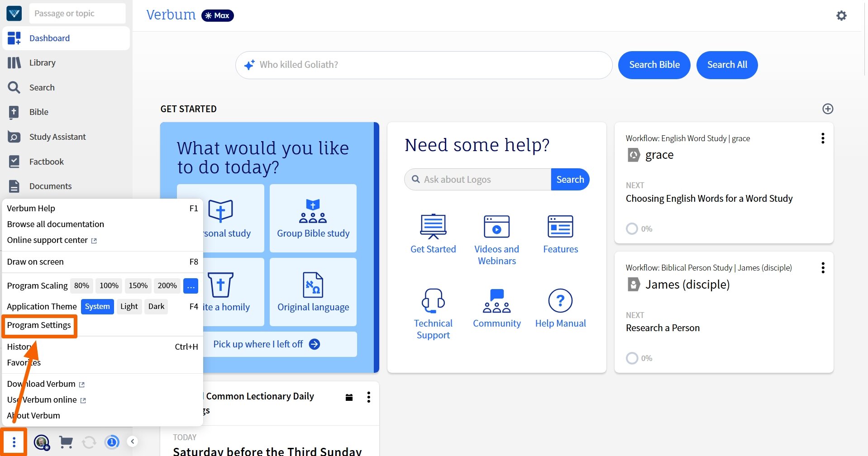Open the Get Started help icon
This screenshot has height=456, width=868.
point(433,234)
